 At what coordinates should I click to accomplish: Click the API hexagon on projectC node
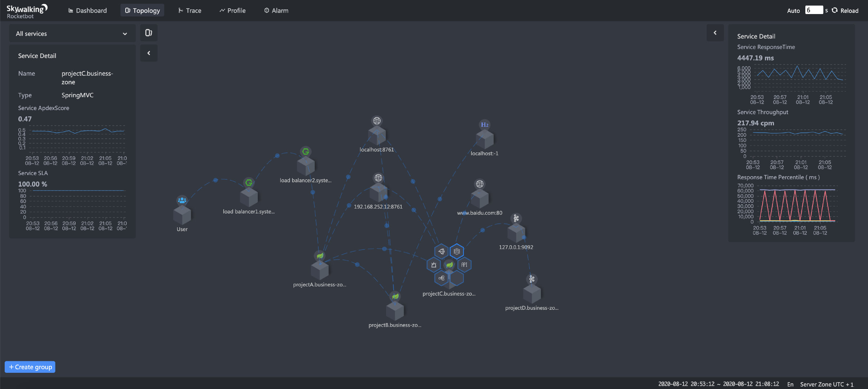[x=464, y=265]
